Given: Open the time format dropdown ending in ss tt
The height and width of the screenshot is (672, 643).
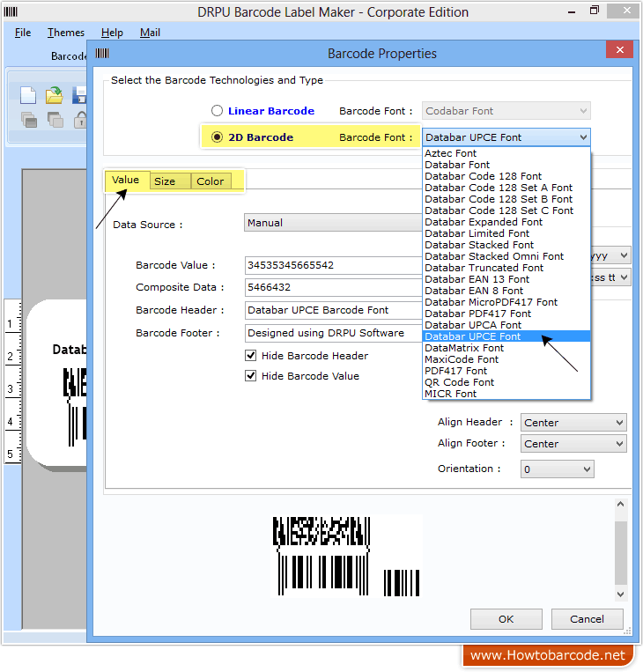Looking at the screenshot, I should point(611,277).
